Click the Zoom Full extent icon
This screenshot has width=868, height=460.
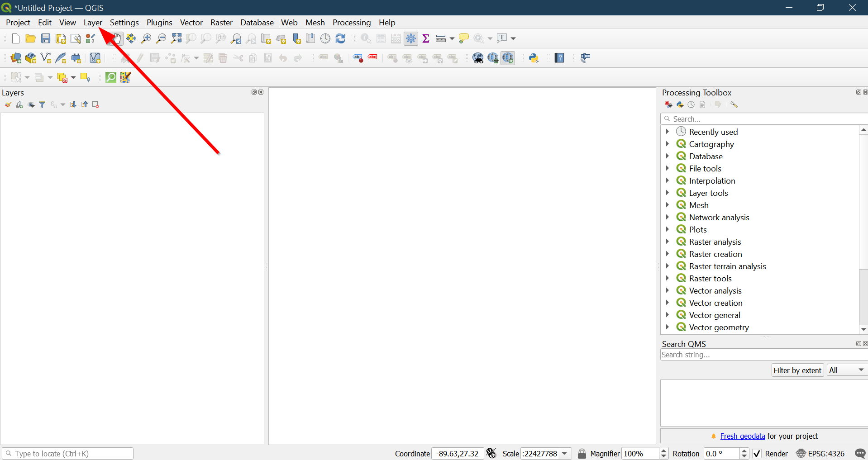coord(176,38)
